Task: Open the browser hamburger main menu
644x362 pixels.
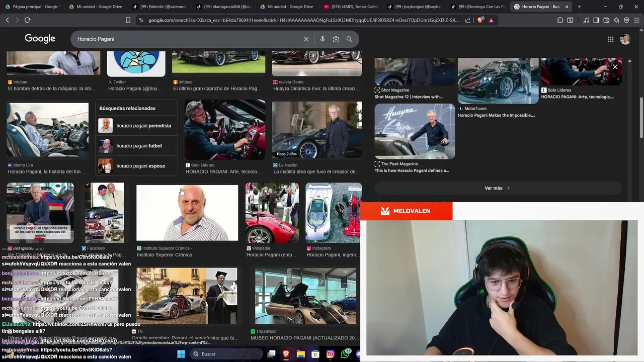Action: 636,20
